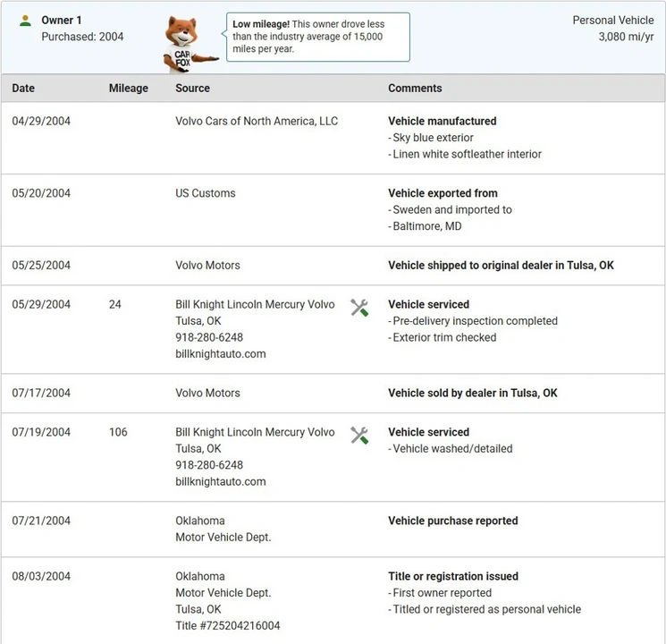Image resolution: width=666 pixels, height=644 pixels.
Task: Click Vehicle purchase reported comment
Action: click(x=452, y=521)
